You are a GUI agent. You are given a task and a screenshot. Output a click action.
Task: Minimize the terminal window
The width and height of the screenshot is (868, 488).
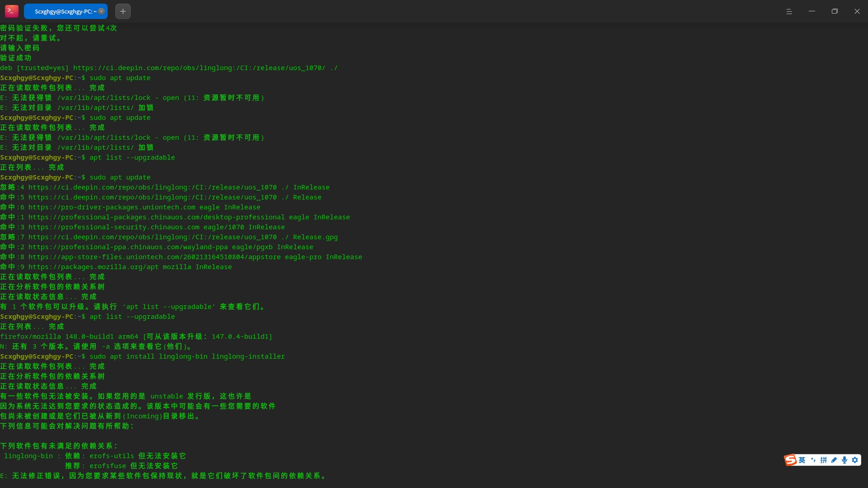(x=812, y=11)
